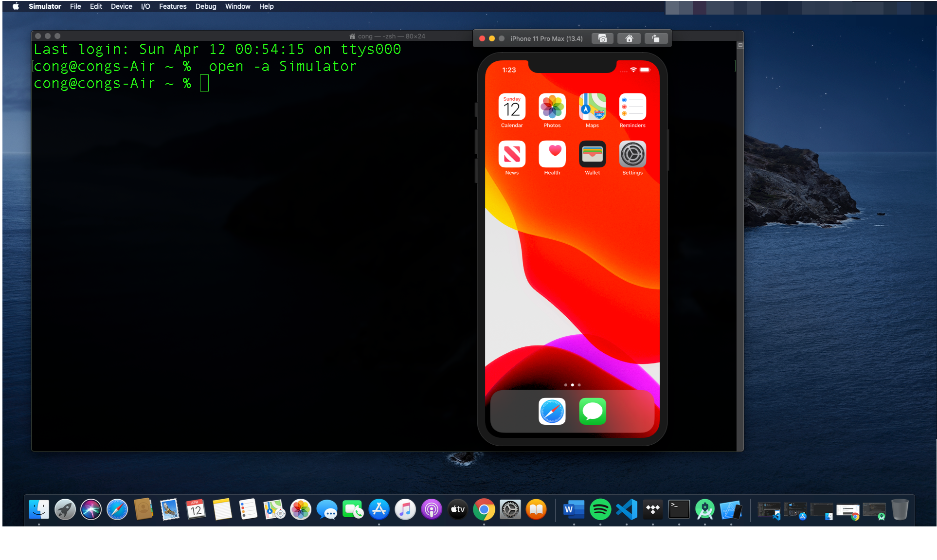Click Finder in the macOS Dock
Viewport: 937px width, 560px height.
pyautogui.click(x=39, y=510)
